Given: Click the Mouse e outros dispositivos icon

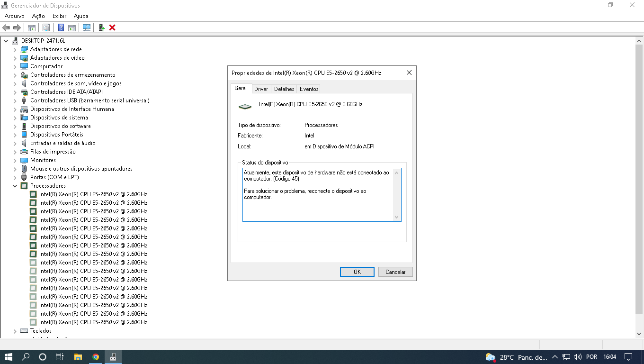Looking at the screenshot, I should (x=24, y=169).
